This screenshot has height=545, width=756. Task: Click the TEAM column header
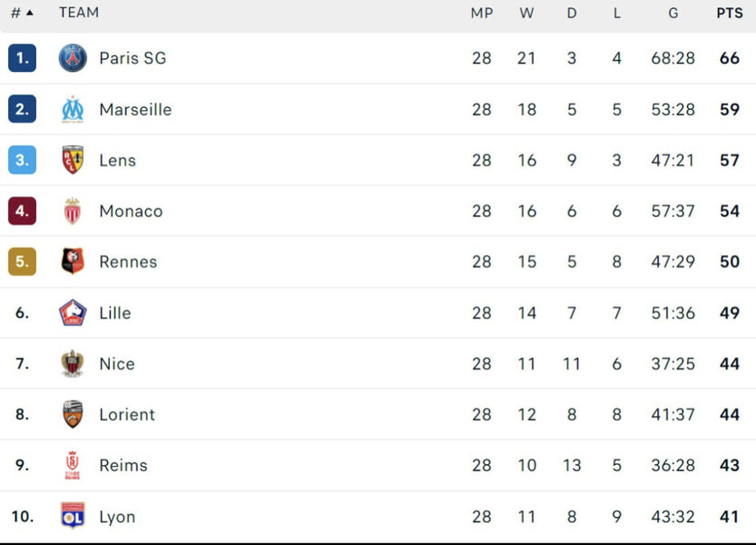click(79, 13)
